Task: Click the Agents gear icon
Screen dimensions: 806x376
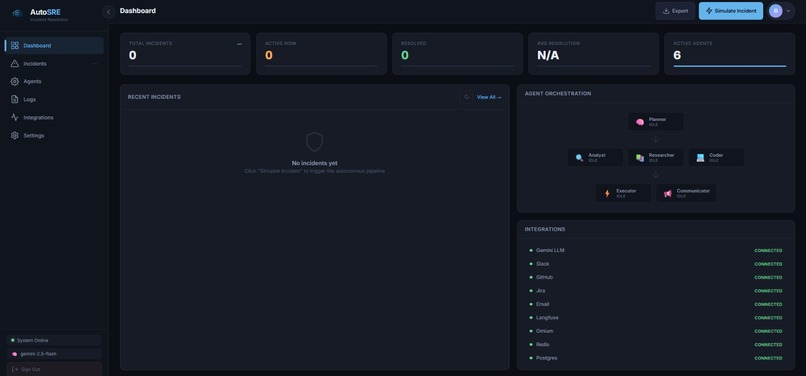Action: 14,81
